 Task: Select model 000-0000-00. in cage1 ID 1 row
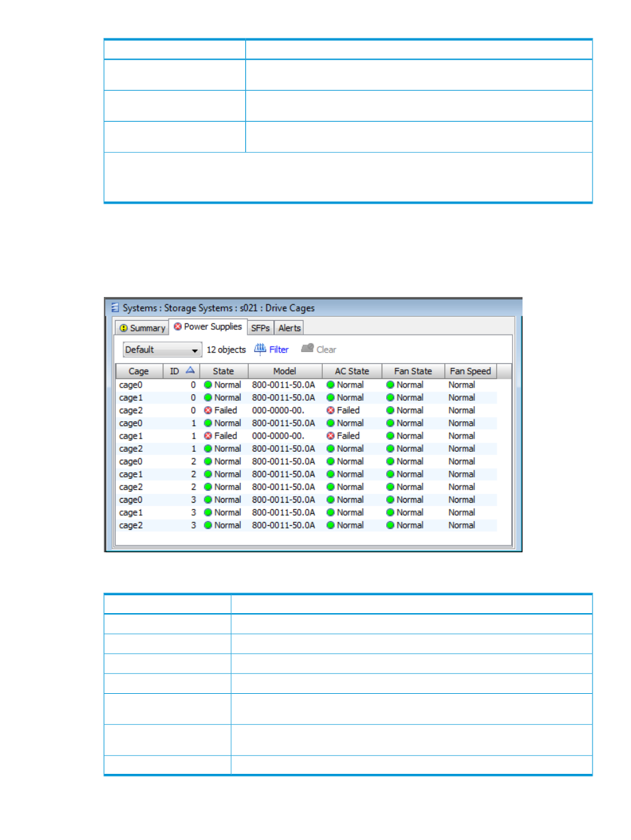point(278,436)
